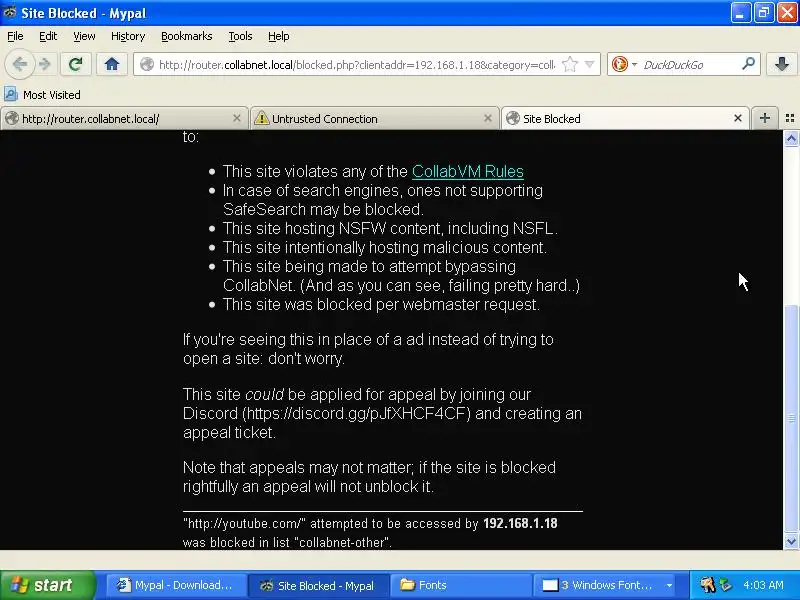Open the CollabVM Rules link
Image resolution: width=800 pixels, height=600 pixels.
(x=467, y=171)
